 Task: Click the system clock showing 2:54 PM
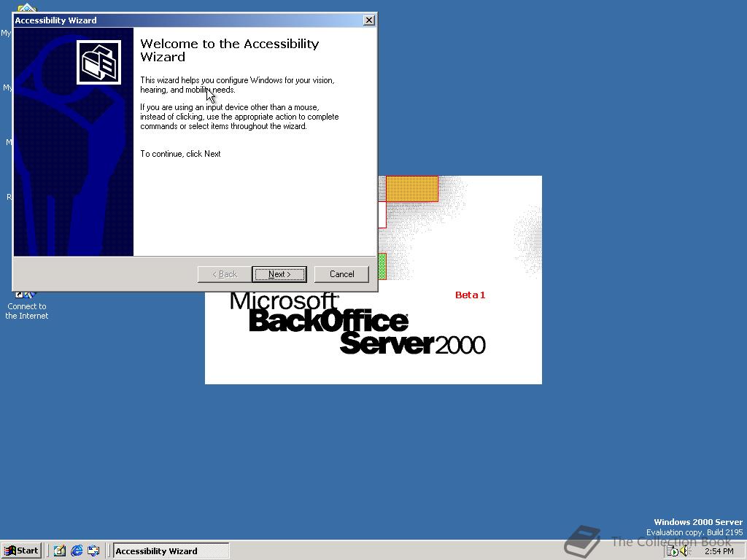coord(719,551)
